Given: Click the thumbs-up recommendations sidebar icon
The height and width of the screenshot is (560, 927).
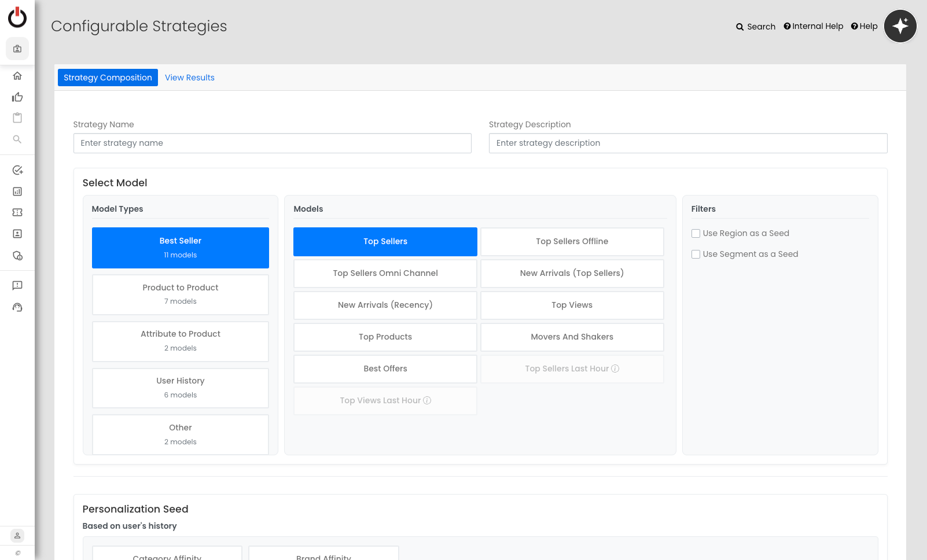Looking at the screenshot, I should (17, 97).
